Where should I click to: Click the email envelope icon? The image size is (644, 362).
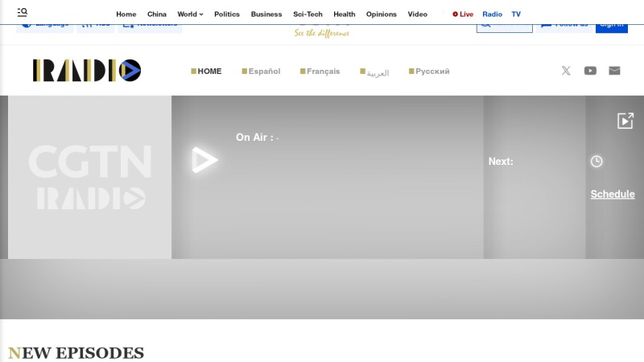tap(614, 71)
